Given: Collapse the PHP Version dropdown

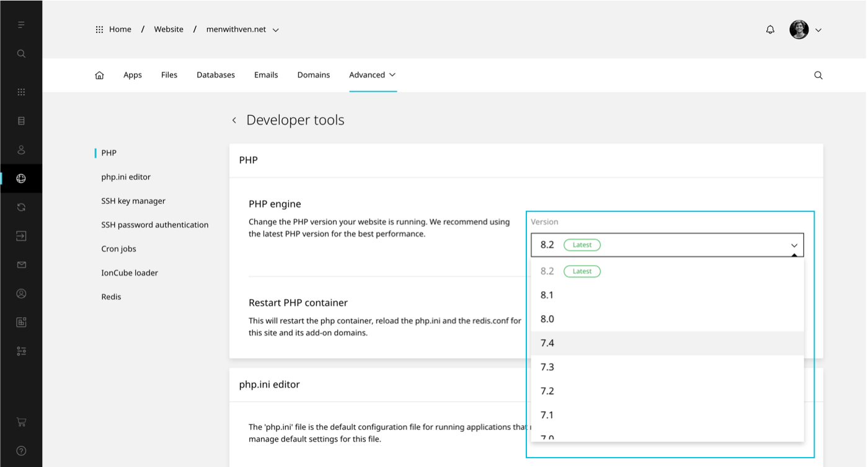Looking at the screenshot, I should coord(794,245).
